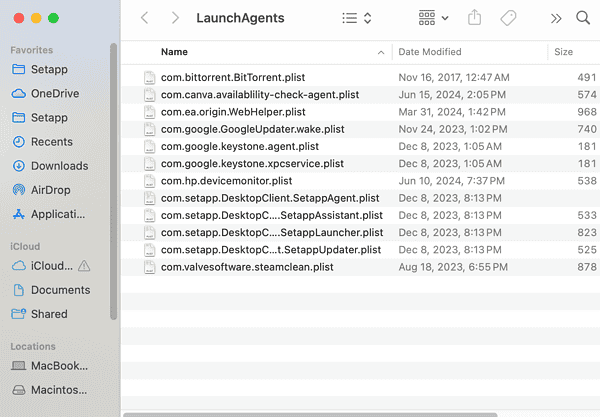Click the forward navigation arrow
600x417 pixels.
coord(176,18)
